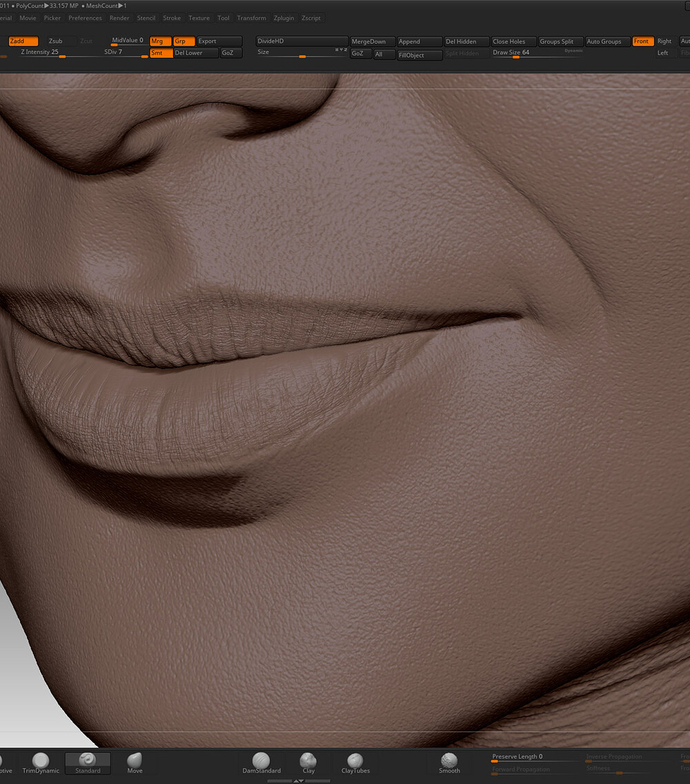Click the Auto Groups button

607,41
